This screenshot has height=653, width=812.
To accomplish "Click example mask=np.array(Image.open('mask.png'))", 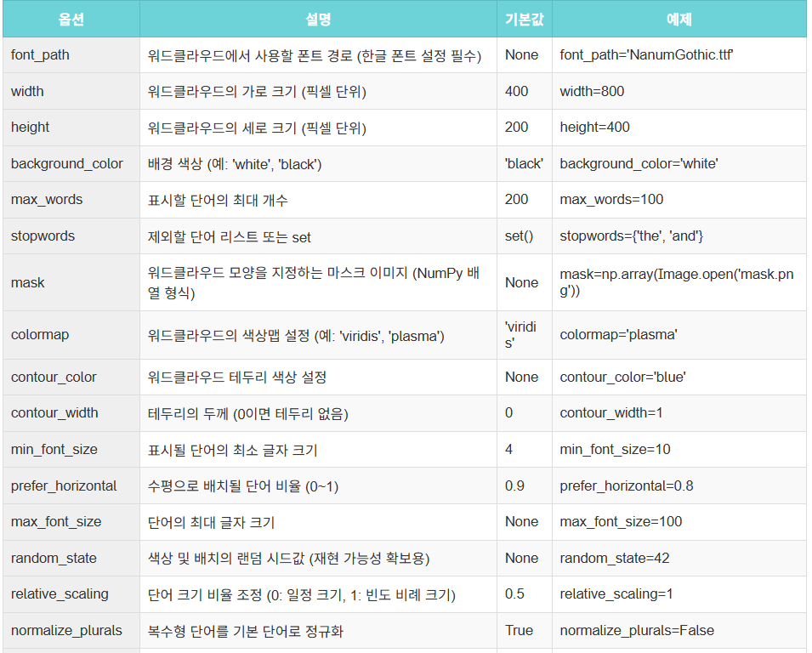I will click(676, 282).
